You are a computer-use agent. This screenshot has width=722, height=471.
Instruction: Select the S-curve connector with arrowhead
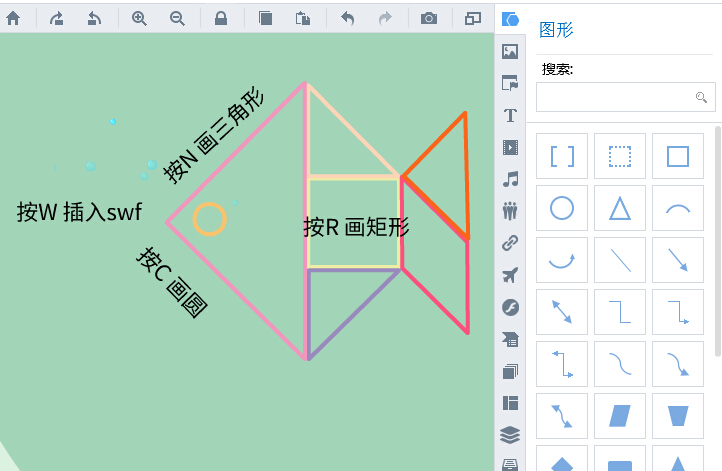pyautogui.click(x=678, y=364)
